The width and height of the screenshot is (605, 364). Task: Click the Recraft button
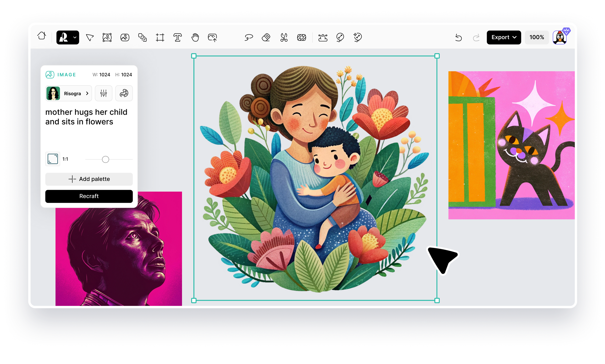pos(89,196)
